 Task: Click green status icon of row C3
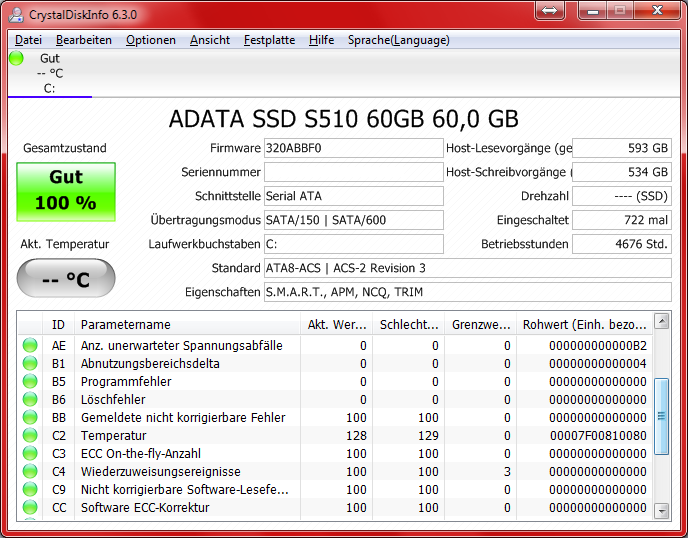[30, 453]
